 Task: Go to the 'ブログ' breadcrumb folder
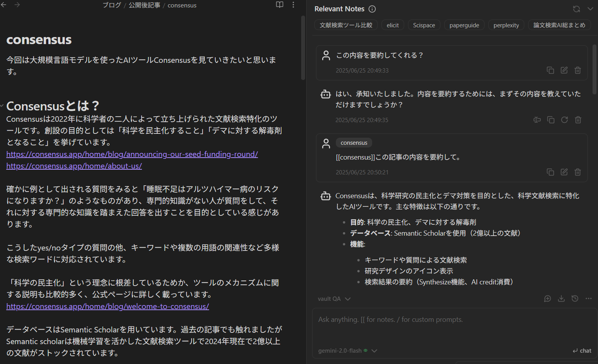[x=112, y=5]
